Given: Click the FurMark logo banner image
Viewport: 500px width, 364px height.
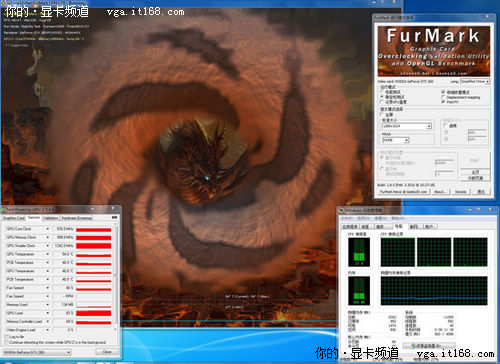Looking at the screenshot, I should point(434,51).
